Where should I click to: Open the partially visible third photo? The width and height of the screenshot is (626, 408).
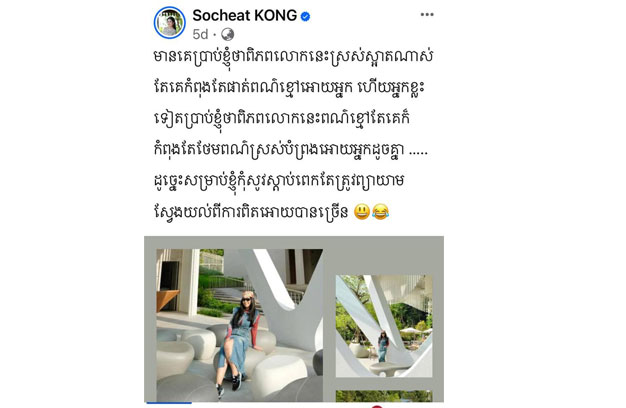384,396
